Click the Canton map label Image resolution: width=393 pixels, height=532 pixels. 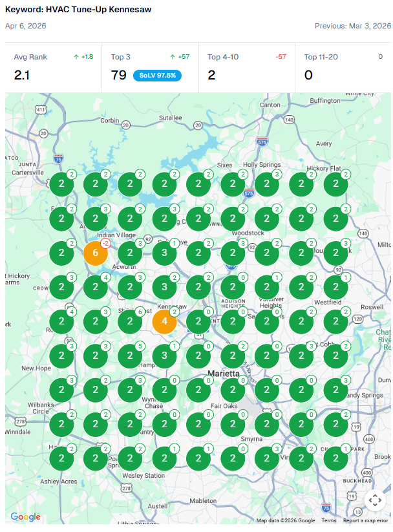[x=270, y=105]
